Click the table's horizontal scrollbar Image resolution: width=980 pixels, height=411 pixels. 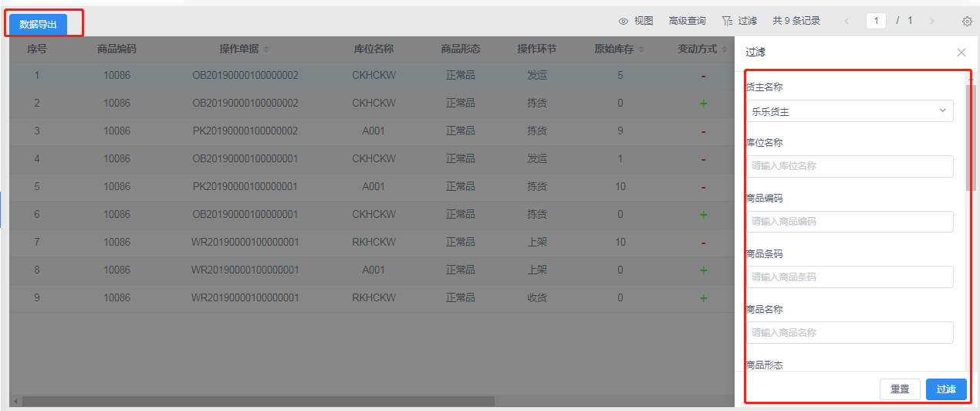(259, 402)
